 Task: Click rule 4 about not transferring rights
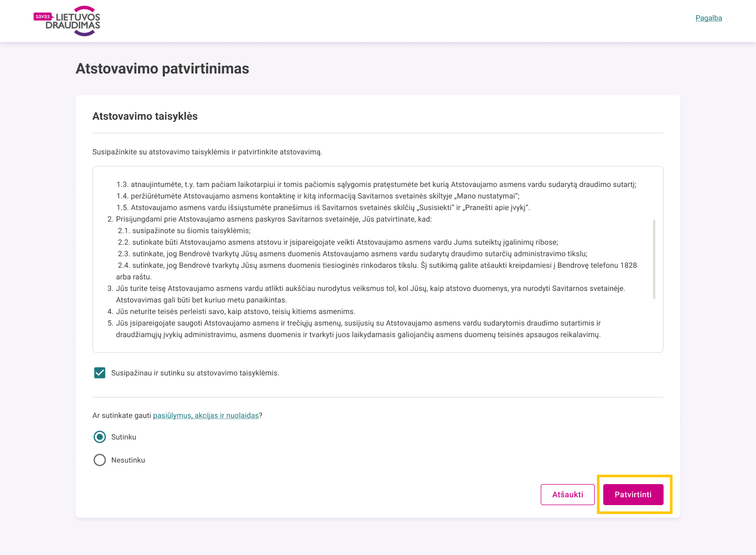point(232,311)
